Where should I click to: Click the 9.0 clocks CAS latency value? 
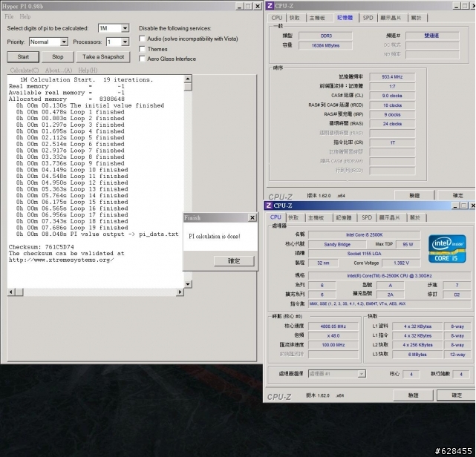392,96
